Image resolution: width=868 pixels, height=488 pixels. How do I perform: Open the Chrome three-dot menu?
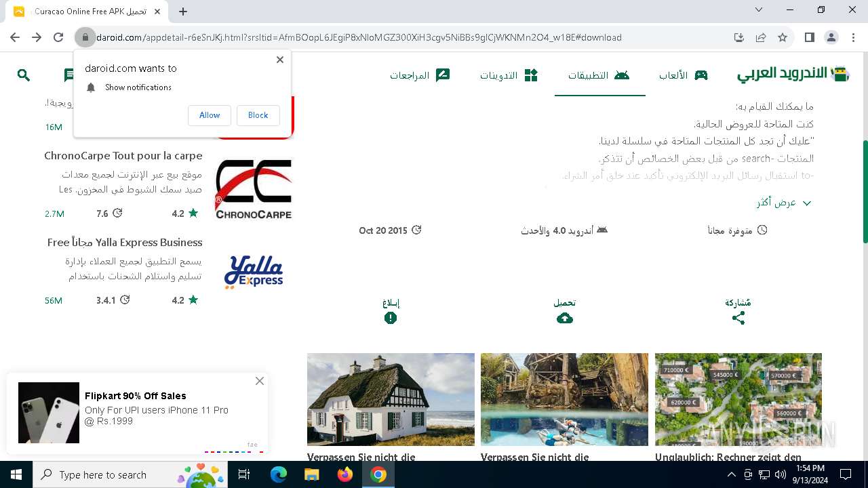(x=852, y=37)
